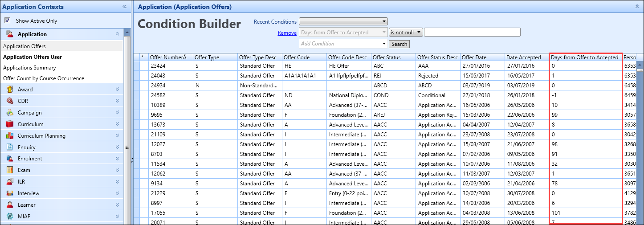Image resolution: width=644 pixels, height=225 pixels.
Task: Click the CDR context icon
Action: tap(10, 101)
